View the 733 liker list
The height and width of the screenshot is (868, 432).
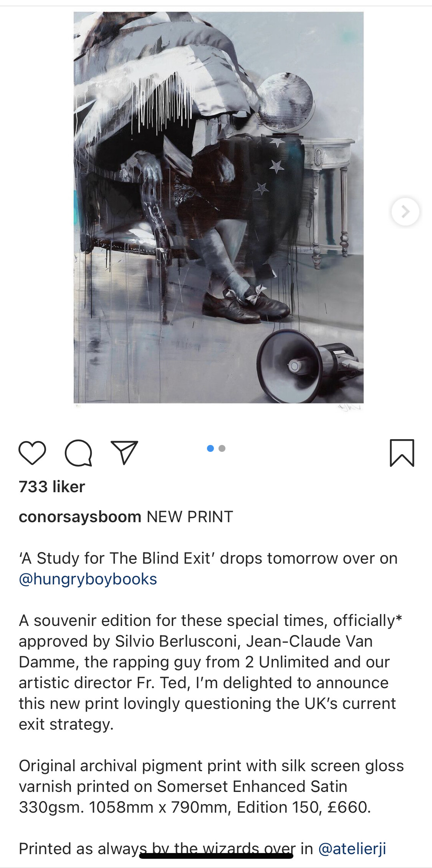[x=52, y=487]
